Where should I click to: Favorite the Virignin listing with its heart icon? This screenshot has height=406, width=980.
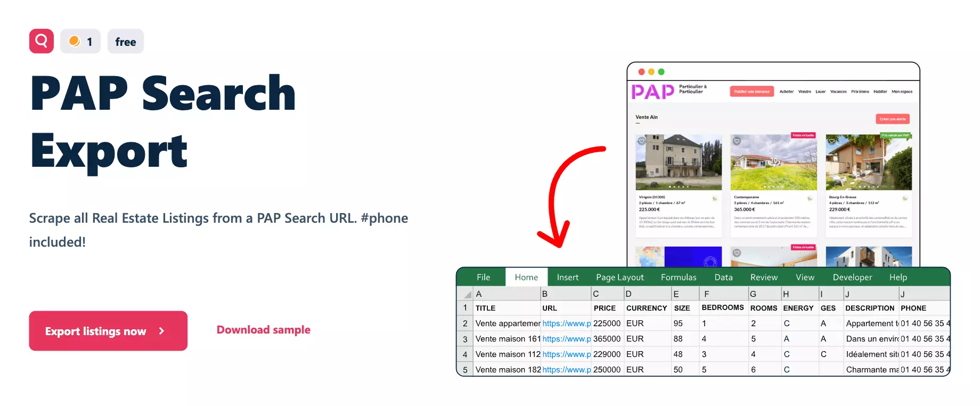pos(642,141)
